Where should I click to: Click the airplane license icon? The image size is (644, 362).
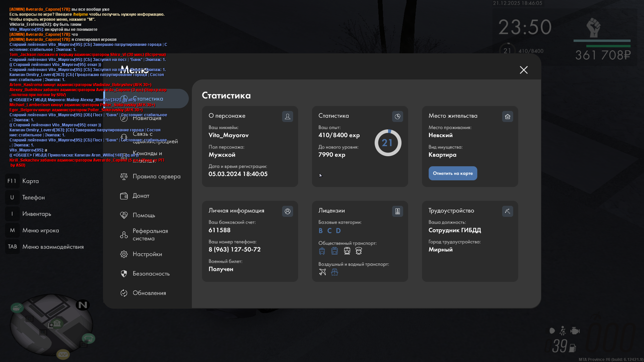coord(322,272)
